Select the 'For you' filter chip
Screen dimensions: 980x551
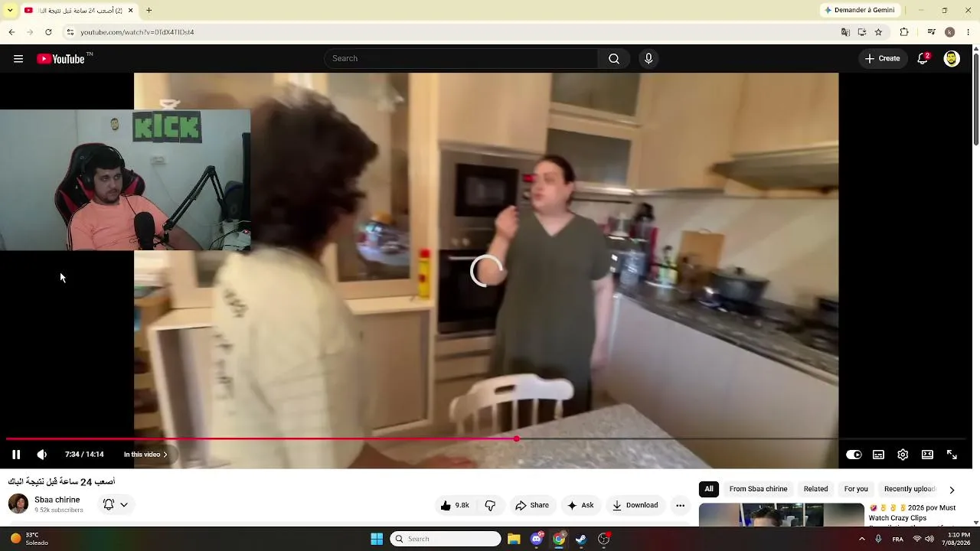coord(856,489)
